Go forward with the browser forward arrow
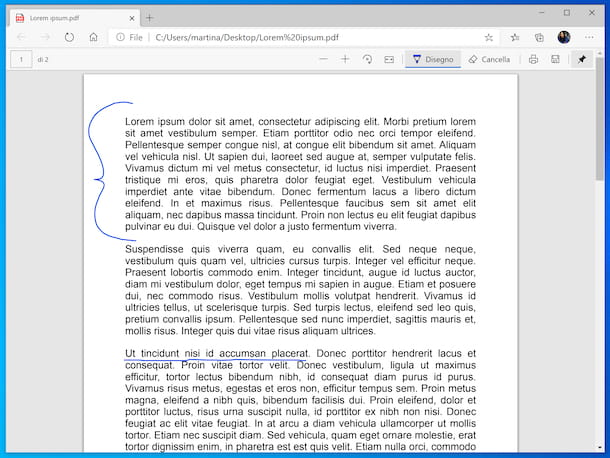This screenshot has height=458, width=610. tap(45, 37)
